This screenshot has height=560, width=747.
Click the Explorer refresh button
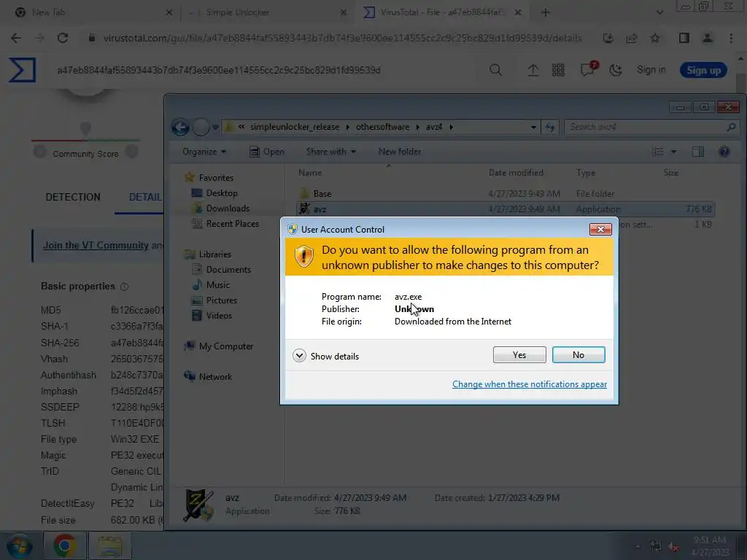pos(550,127)
